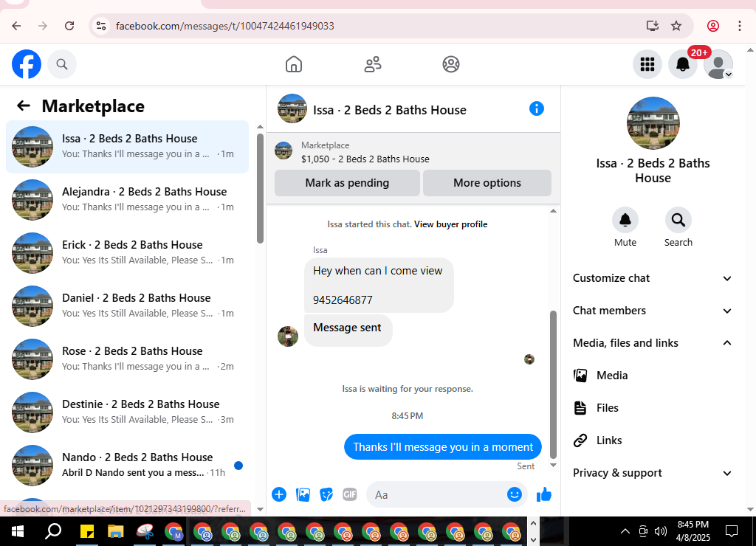Open Snipping Tool from the taskbar

[x=145, y=531]
